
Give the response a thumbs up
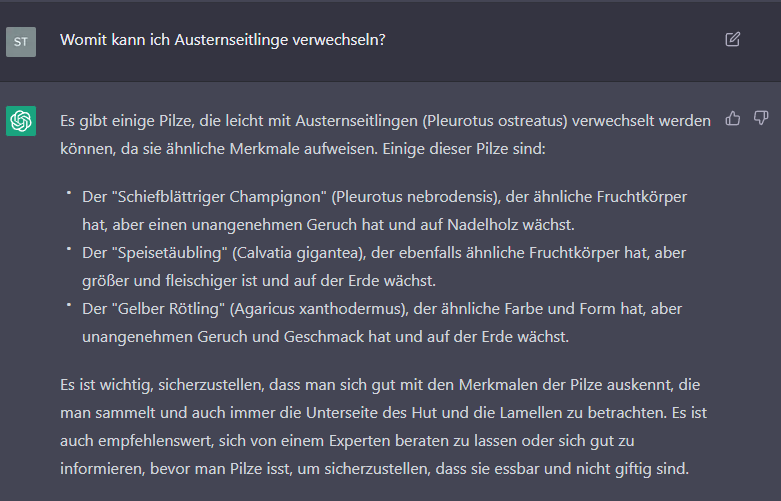coord(732,119)
